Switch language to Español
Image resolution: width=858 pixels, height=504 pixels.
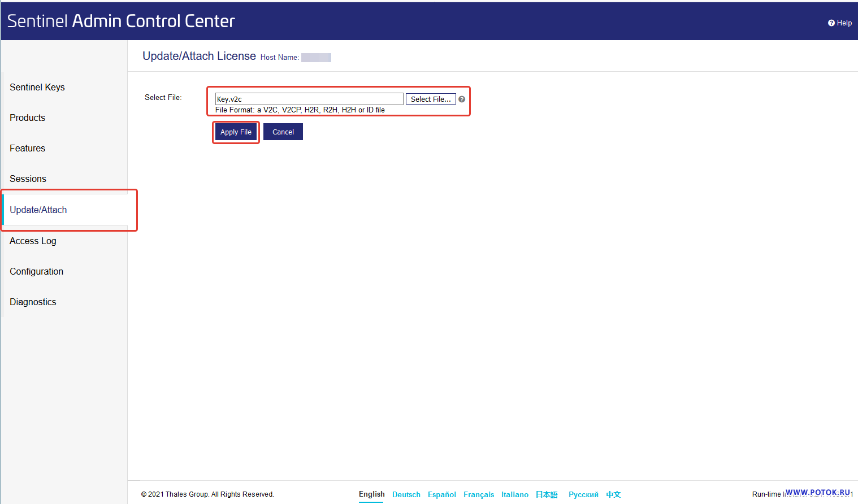click(442, 494)
